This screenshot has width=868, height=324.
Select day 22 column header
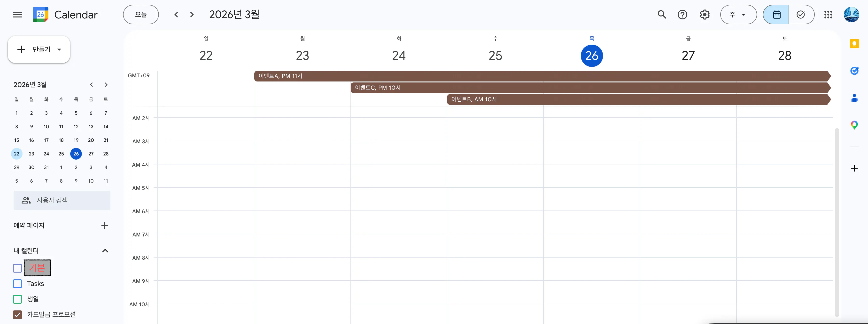[206, 55]
